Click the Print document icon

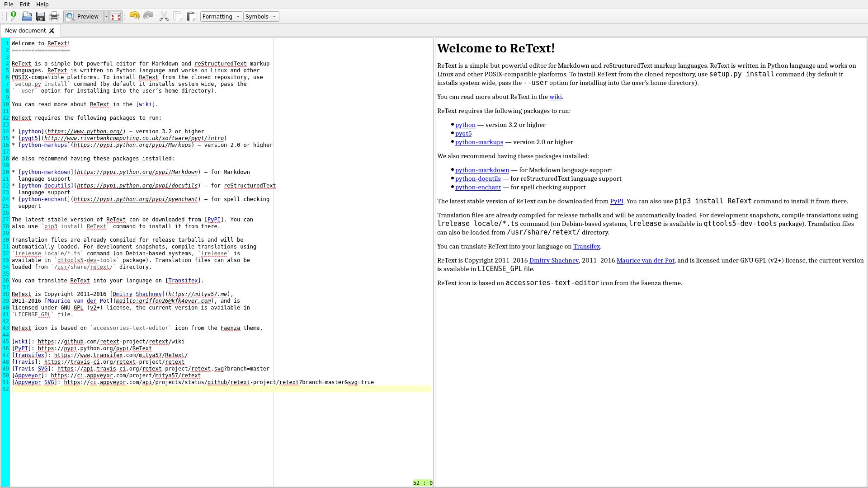click(x=54, y=16)
